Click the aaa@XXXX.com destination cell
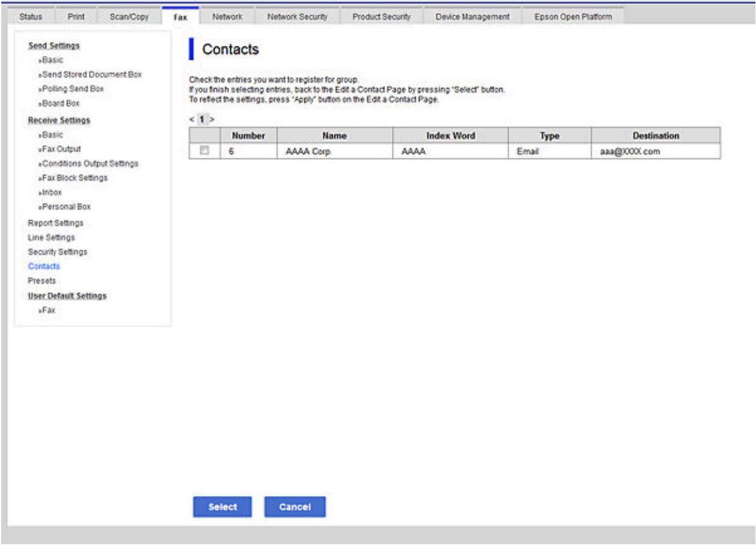The width and height of the screenshot is (756, 546). [656, 152]
